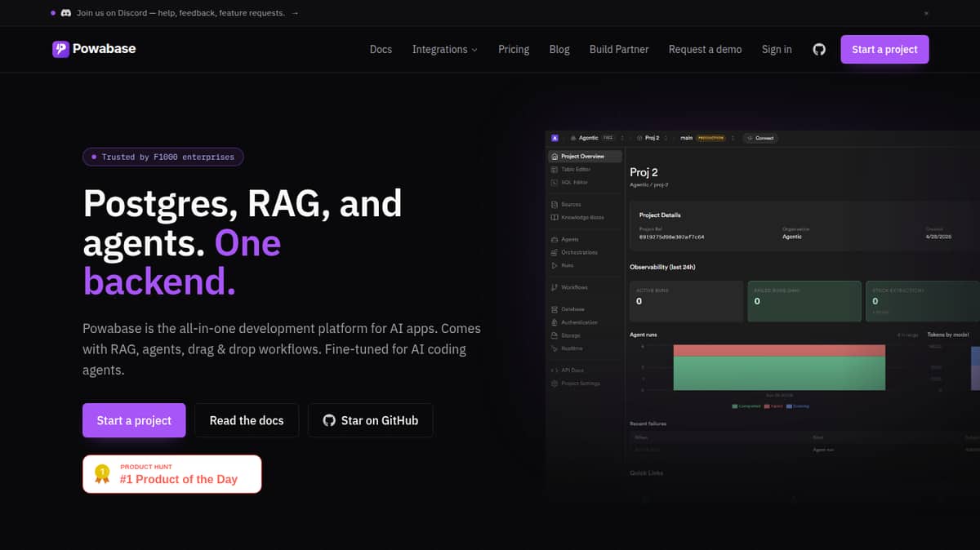This screenshot has width=980, height=550.
Task: Click the hero Start a project button
Action: pos(134,420)
